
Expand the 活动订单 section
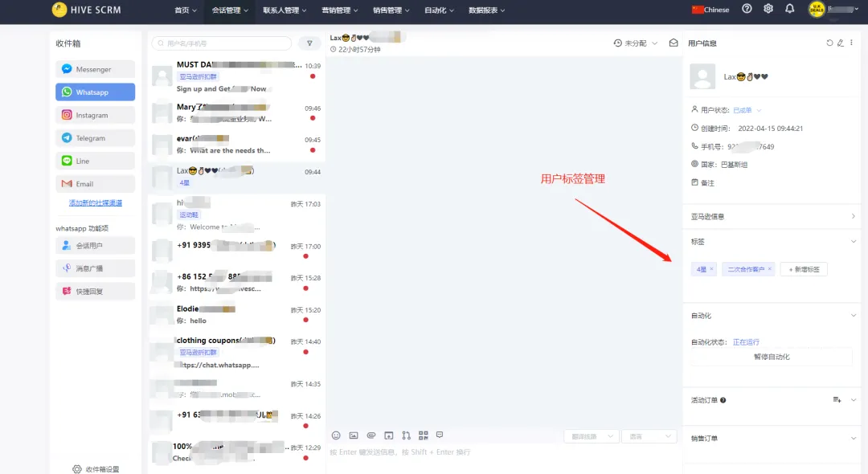click(853, 400)
